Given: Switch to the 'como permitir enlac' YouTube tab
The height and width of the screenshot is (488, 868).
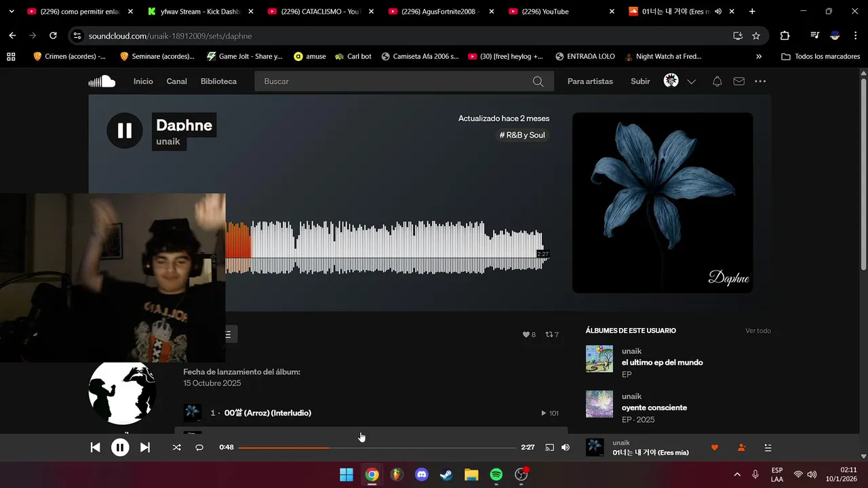Looking at the screenshot, I should [79, 12].
